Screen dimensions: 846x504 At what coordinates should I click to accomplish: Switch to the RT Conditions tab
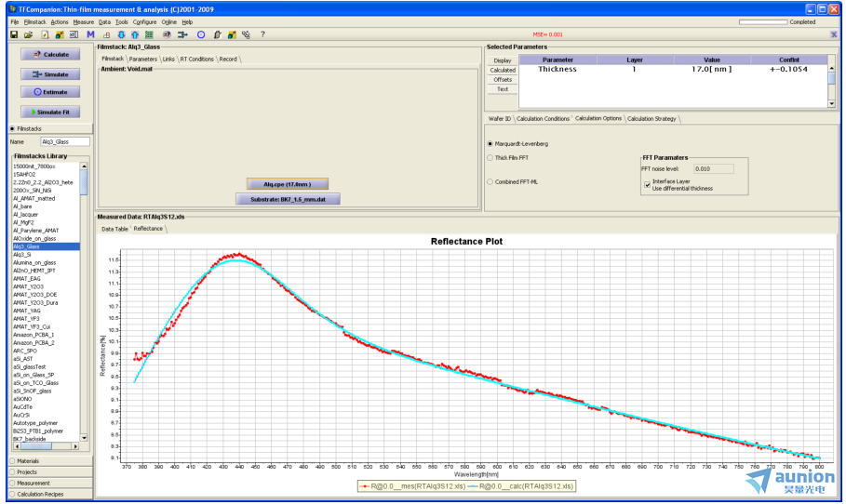pos(197,60)
